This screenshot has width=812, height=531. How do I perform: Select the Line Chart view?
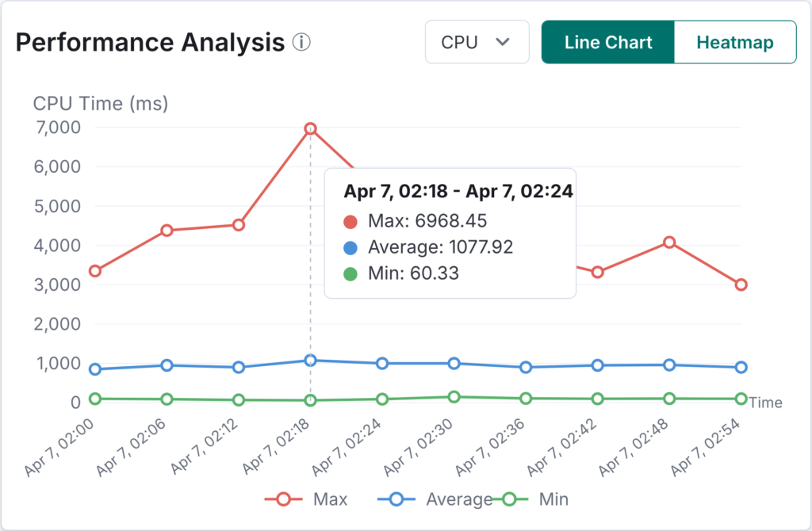pyautogui.click(x=608, y=42)
